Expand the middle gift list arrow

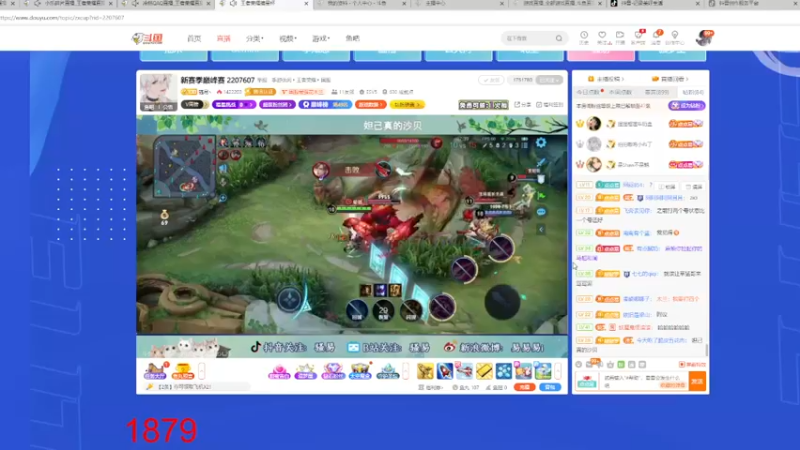[x=406, y=371]
